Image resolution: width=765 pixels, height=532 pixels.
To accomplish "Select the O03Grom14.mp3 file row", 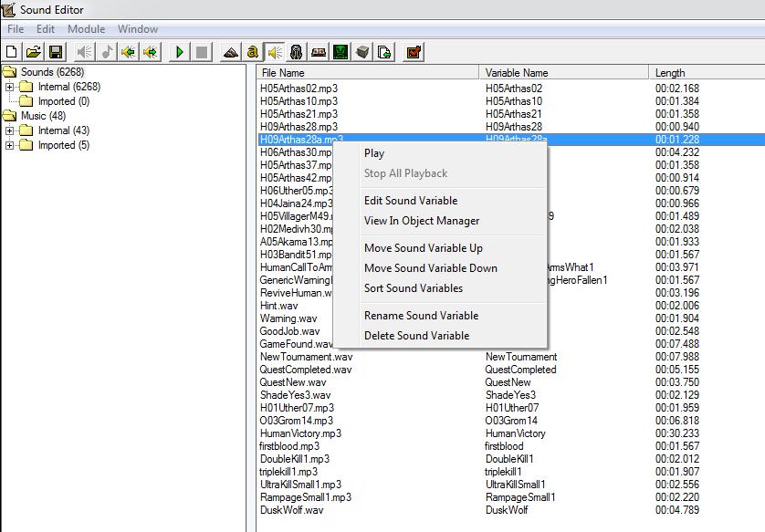I will (511, 421).
